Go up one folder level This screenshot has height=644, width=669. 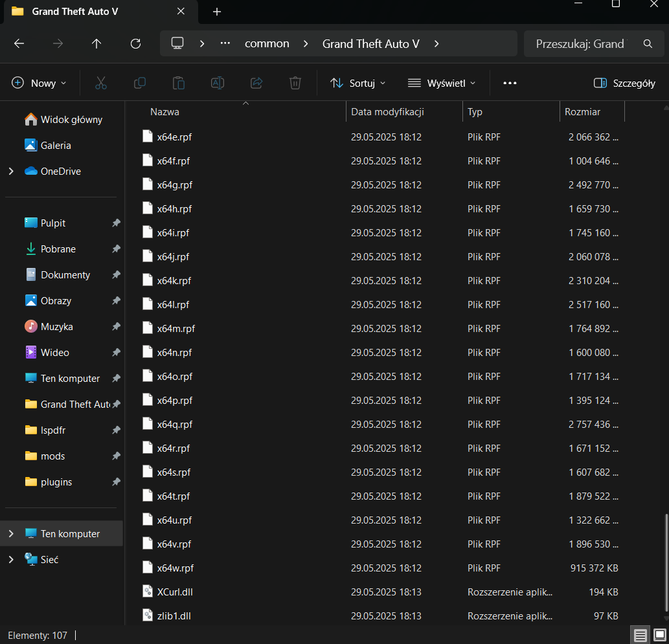(96, 44)
